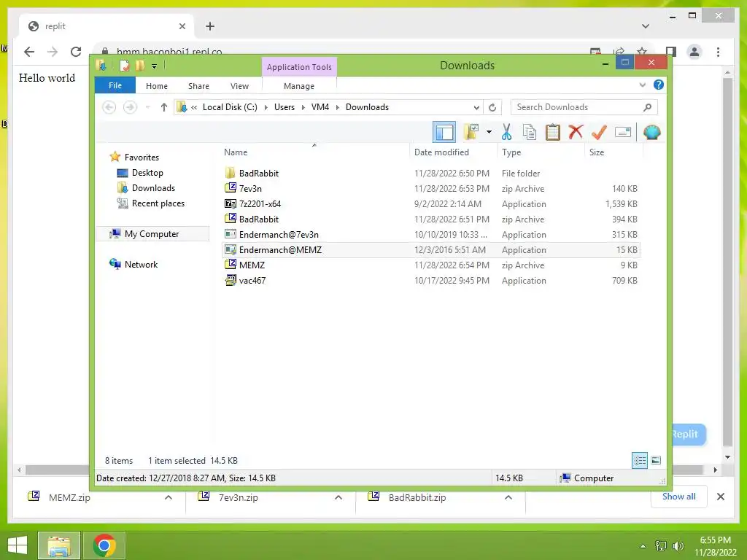Expand the arrow after Users in breadcrumb

(303, 108)
